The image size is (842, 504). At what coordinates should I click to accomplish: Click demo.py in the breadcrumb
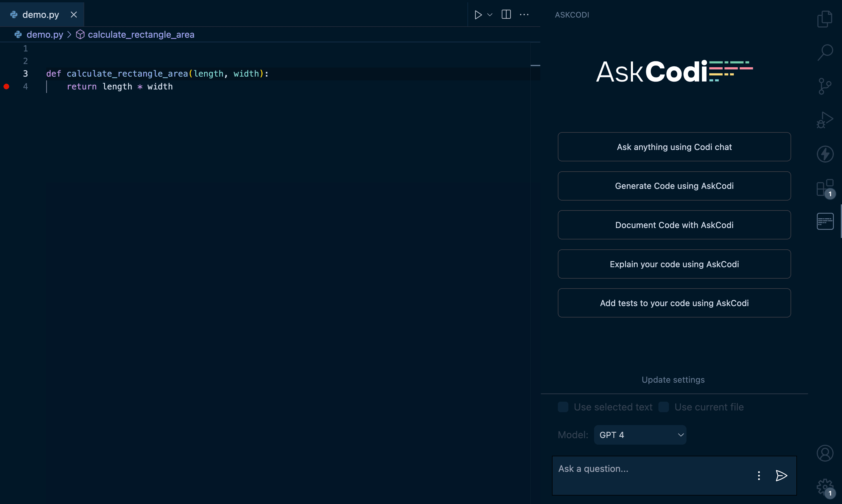pyautogui.click(x=44, y=34)
